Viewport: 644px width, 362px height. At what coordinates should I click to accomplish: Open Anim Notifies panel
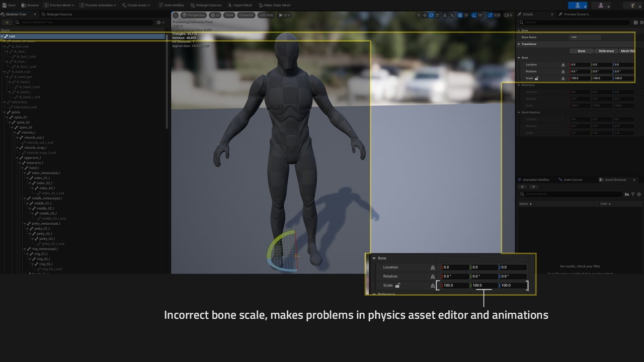click(171, 5)
